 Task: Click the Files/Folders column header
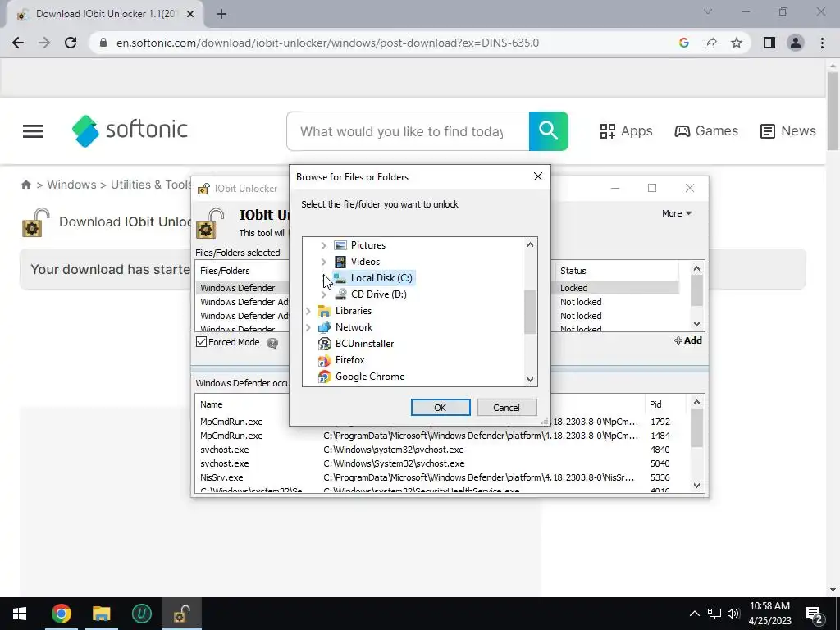tap(225, 271)
